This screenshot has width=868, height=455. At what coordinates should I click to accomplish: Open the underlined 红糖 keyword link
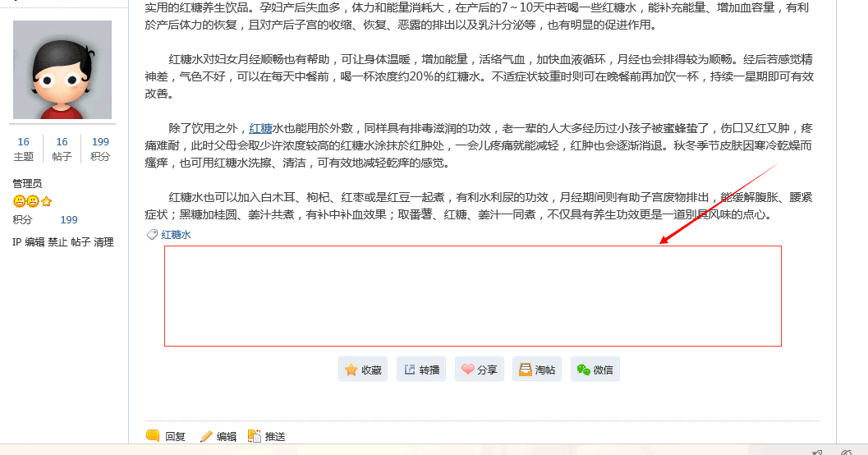(x=260, y=128)
